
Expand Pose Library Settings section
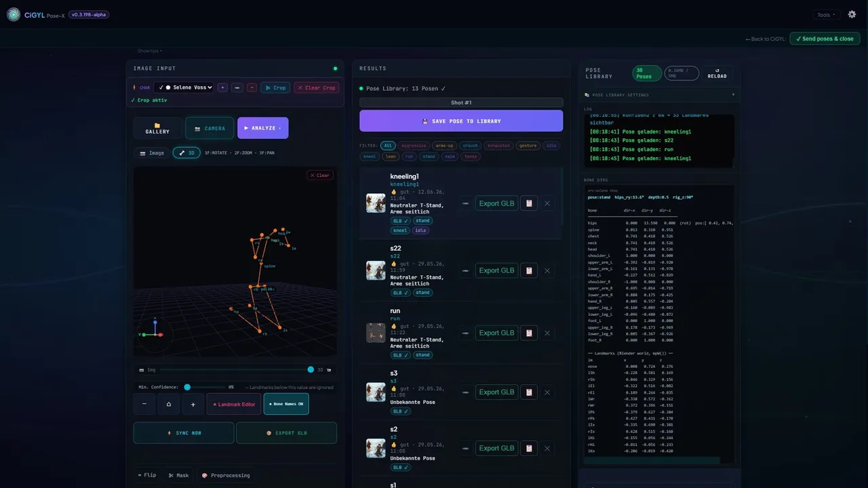pyautogui.click(x=660, y=95)
